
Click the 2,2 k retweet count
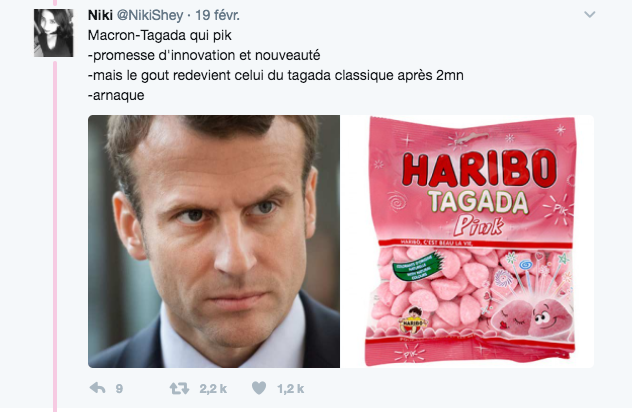point(213,389)
